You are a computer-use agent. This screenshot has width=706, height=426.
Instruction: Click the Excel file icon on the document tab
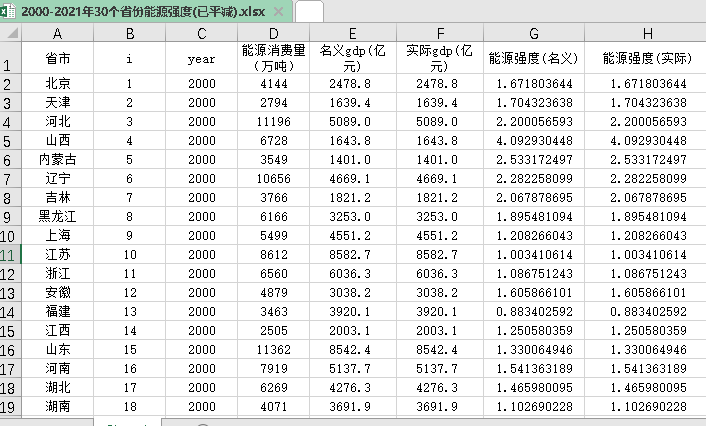point(7,11)
